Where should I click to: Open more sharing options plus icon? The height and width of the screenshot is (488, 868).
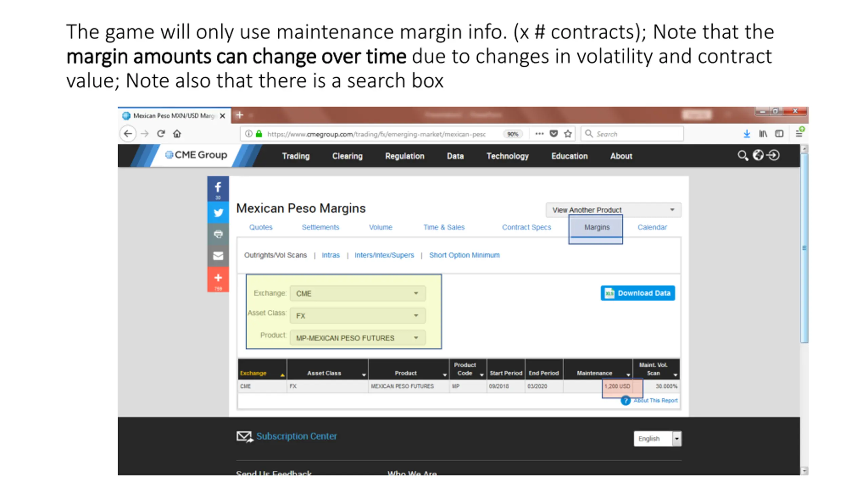coord(218,279)
